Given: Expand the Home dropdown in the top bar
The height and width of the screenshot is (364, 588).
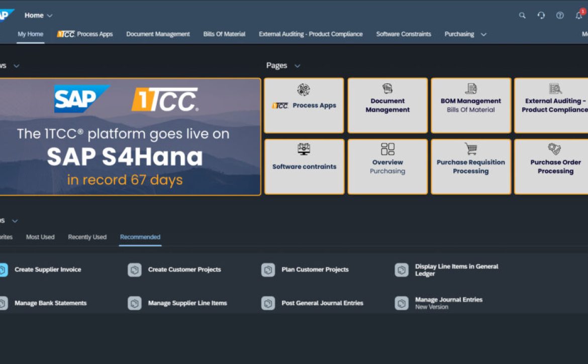Looking at the screenshot, I should [x=49, y=16].
